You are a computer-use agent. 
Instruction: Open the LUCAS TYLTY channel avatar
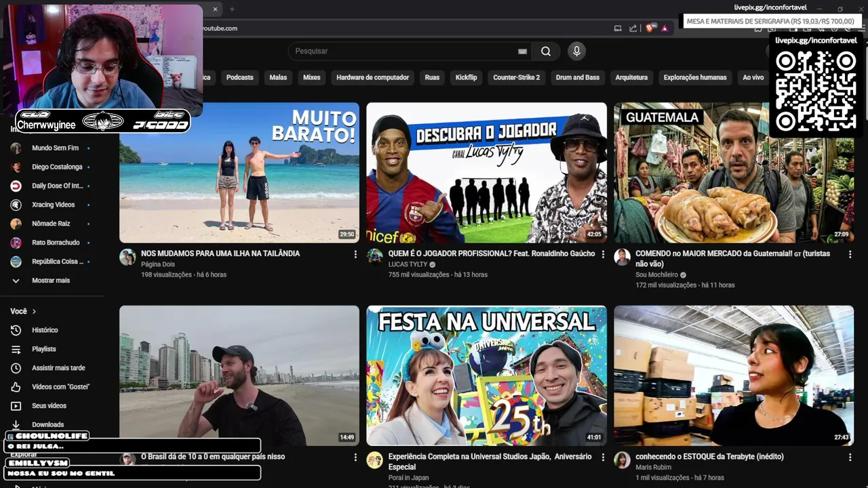tap(375, 257)
